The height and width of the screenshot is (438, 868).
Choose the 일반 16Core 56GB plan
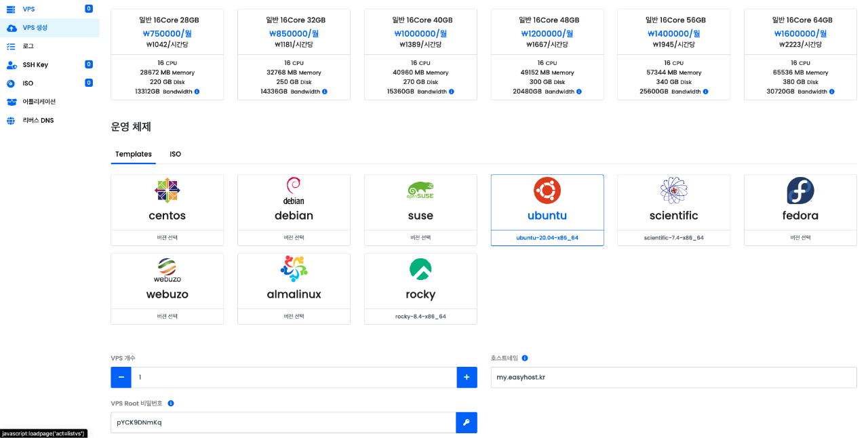pyautogui.click(x=674, y=54)
